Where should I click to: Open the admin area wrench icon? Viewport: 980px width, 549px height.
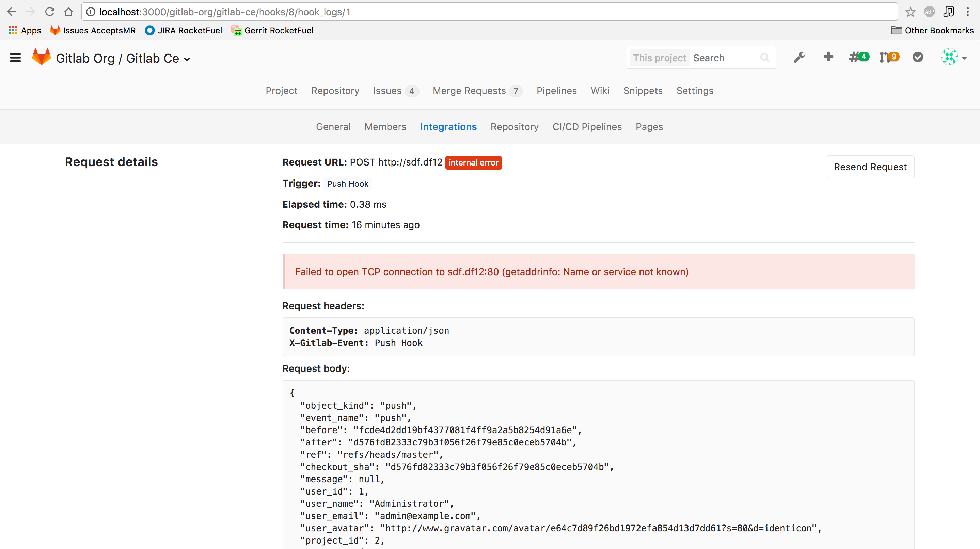[799, 58]
